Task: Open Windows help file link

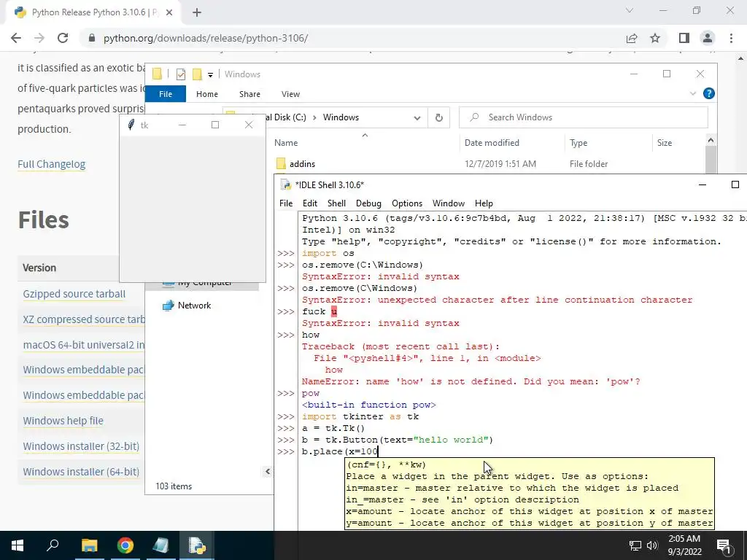Action: [63, 421]
